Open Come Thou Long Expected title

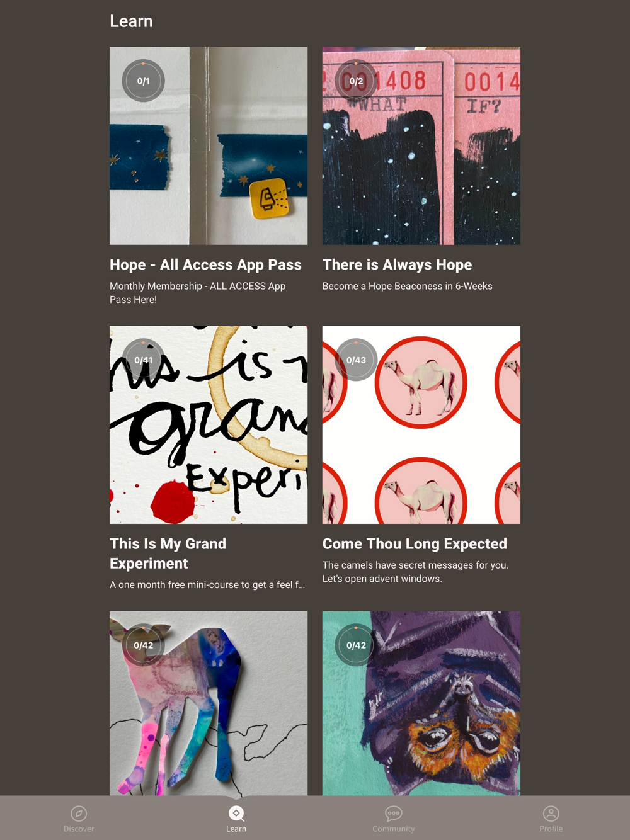pyautogui.click(x=415, y=544)
